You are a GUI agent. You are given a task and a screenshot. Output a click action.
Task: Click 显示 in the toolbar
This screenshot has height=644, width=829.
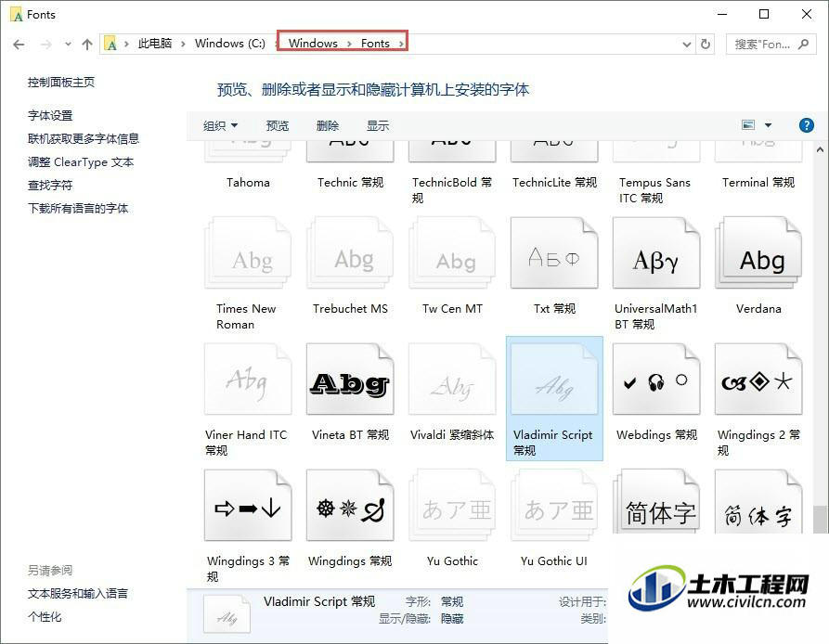point(378,125)
